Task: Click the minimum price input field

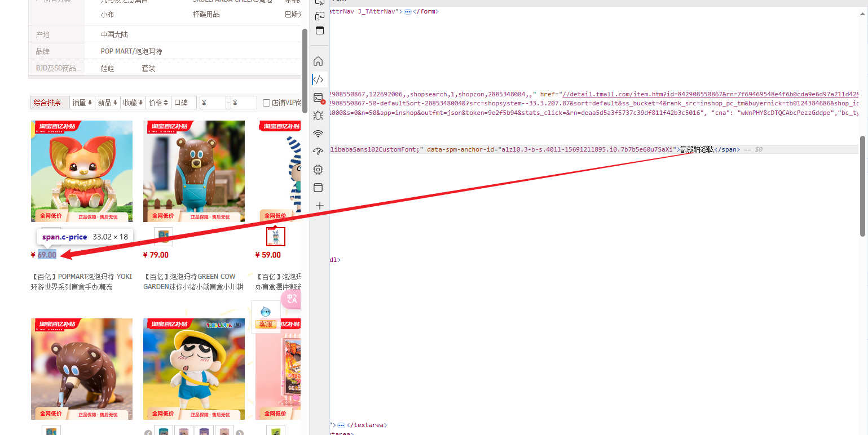Action: [x=213, y=103]
